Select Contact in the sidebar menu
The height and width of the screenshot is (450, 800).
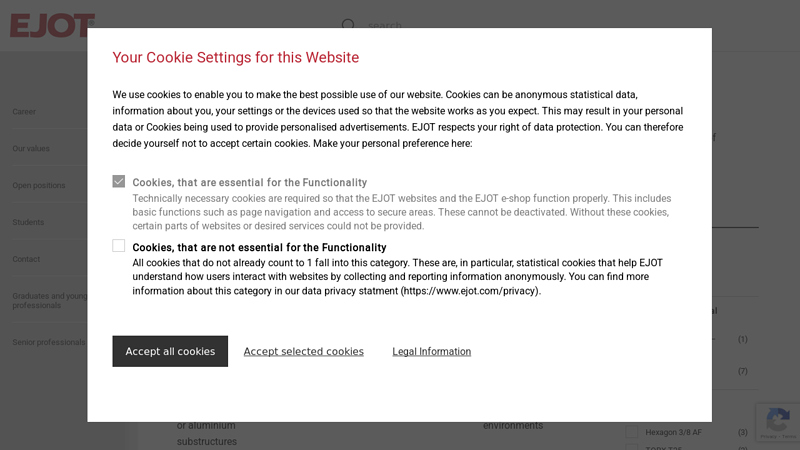[26, 259]
